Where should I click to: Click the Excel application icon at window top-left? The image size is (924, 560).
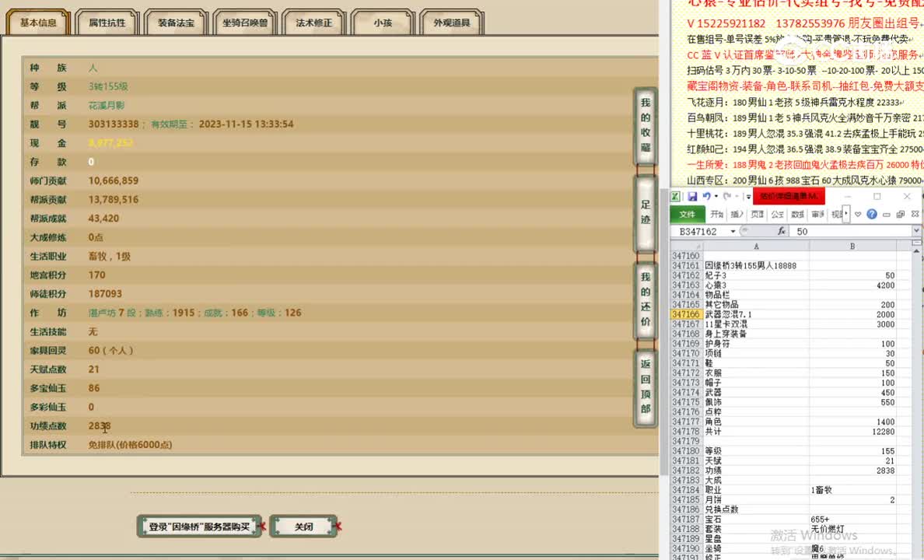(x=676, y=194)
